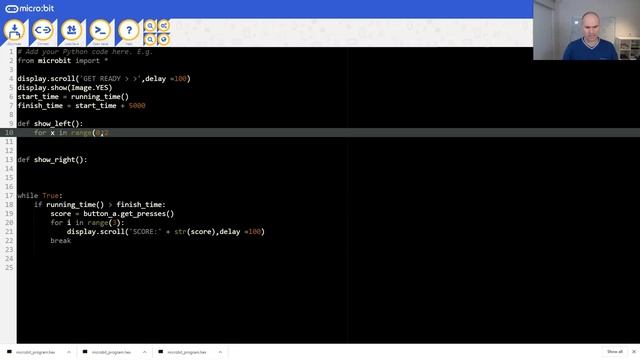The width and height of the screenshot is (640, 360).
Task: Click the lower magnifier zoom icon
Action: [x=150, y=39]
